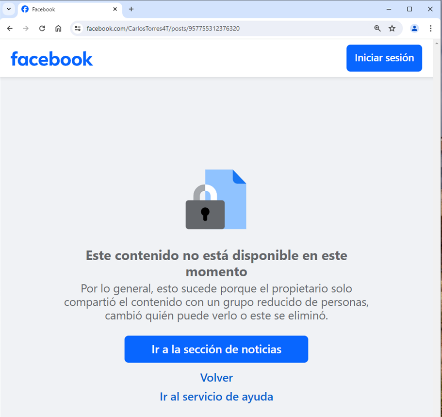Close the Facebook tab
442x417 pixels.
[x=115, y=9]
